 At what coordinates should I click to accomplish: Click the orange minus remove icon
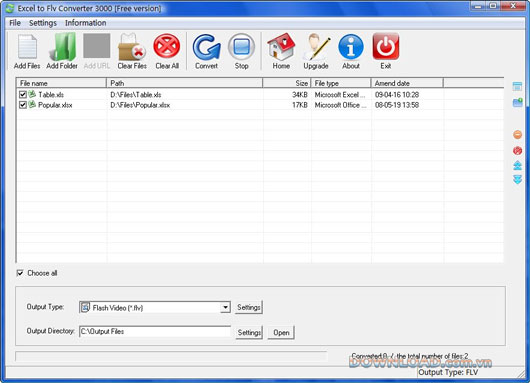click(517, 135)
